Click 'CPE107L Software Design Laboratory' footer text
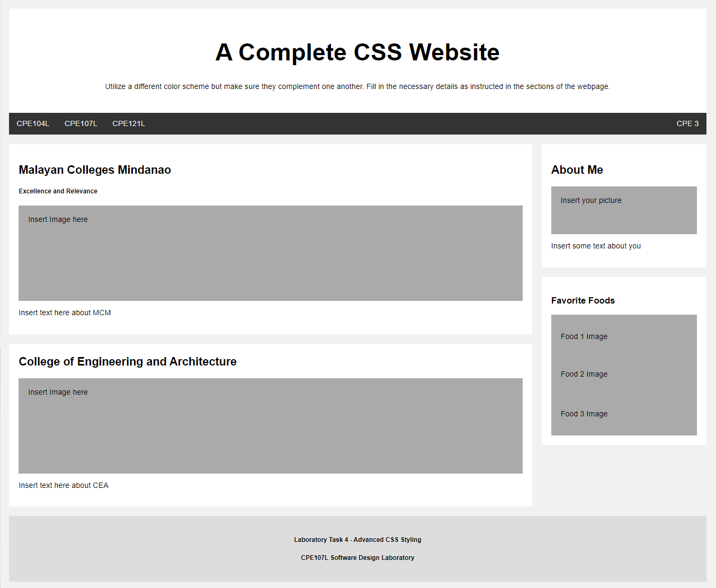 pos(357,558)
